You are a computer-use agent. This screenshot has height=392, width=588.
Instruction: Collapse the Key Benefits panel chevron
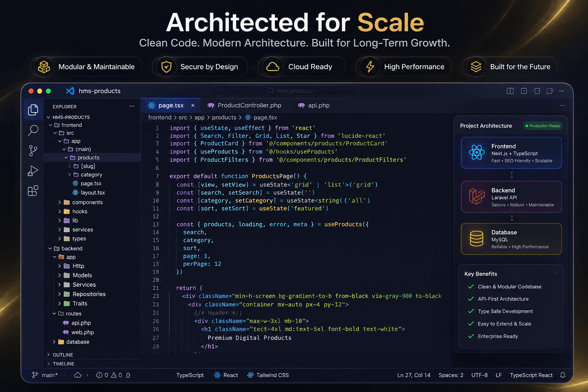555,274
